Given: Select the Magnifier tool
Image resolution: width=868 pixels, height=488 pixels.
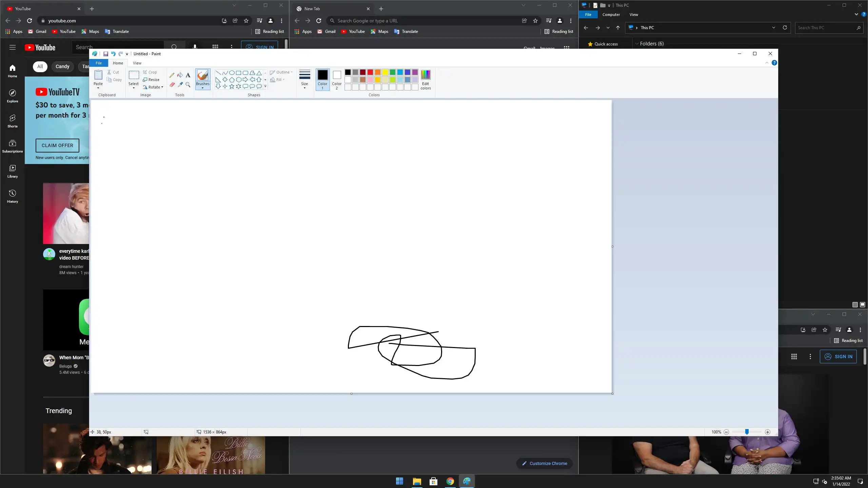Looking at the screenshot, I should [188, 85].
